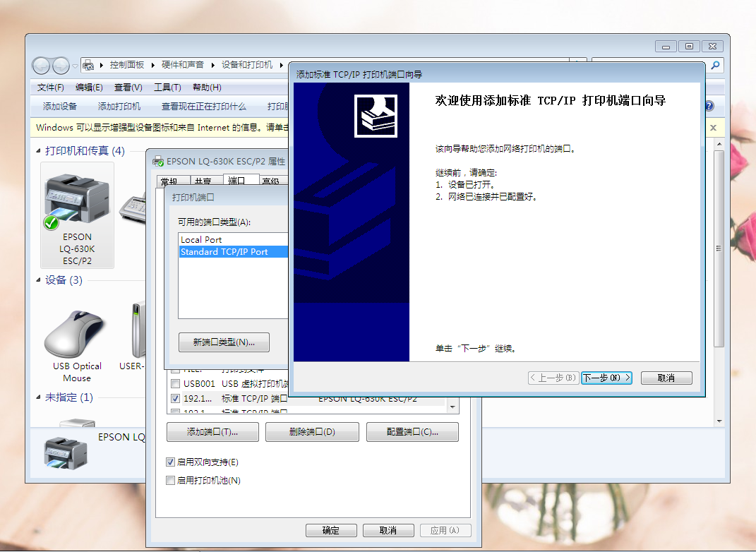Click the 添加端口(T)... button
This screenshot has height=552, width=756.
212,432
